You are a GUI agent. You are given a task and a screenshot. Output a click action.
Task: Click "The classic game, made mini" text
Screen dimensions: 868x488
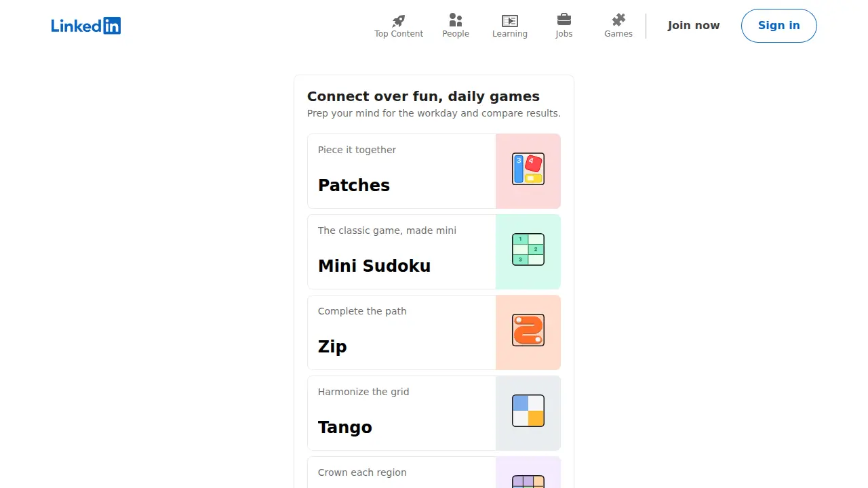click(x=387, y=230)
